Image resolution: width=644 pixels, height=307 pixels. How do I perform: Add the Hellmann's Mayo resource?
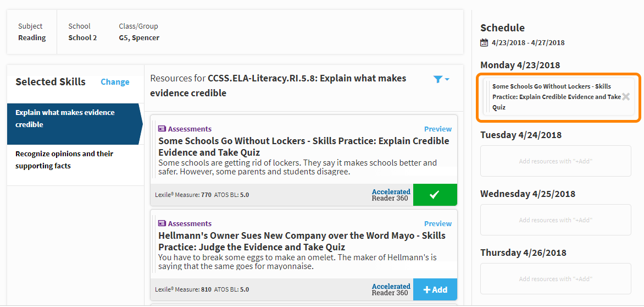pos(435,289)
